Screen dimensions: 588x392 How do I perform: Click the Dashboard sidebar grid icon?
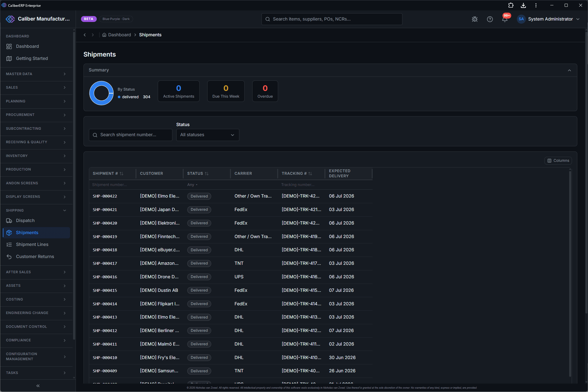click(9, 46)
